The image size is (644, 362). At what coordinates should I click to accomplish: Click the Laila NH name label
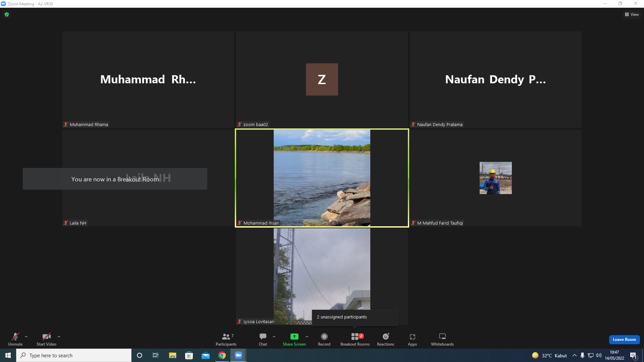coord(78,223)
